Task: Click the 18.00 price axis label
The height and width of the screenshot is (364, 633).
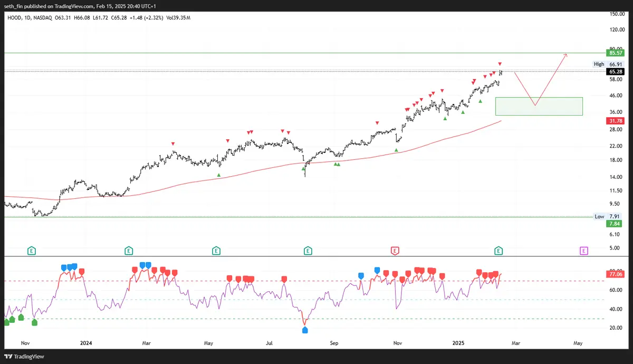Action: 616,160
